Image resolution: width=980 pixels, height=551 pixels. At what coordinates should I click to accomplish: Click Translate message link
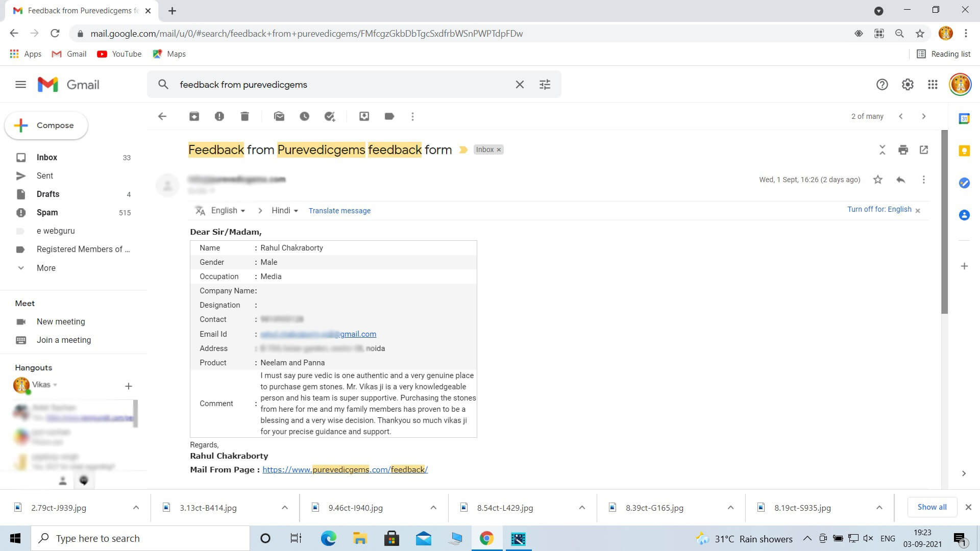point(339,211)
